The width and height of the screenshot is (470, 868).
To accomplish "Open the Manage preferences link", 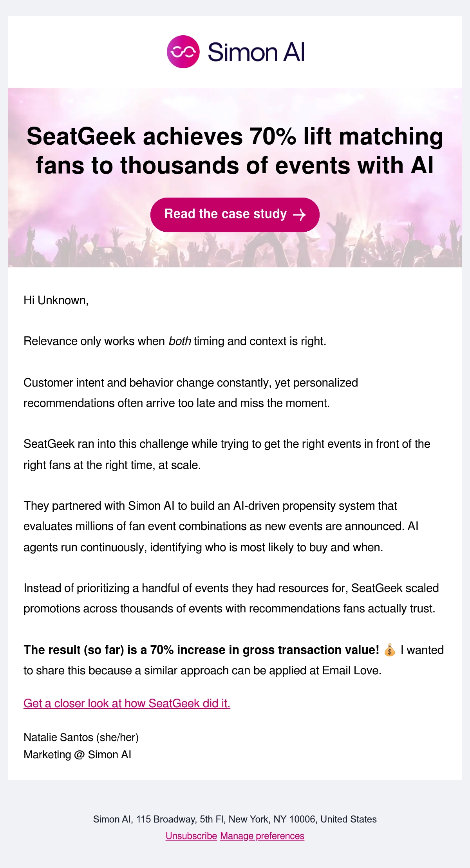I will tap(262, 836).
